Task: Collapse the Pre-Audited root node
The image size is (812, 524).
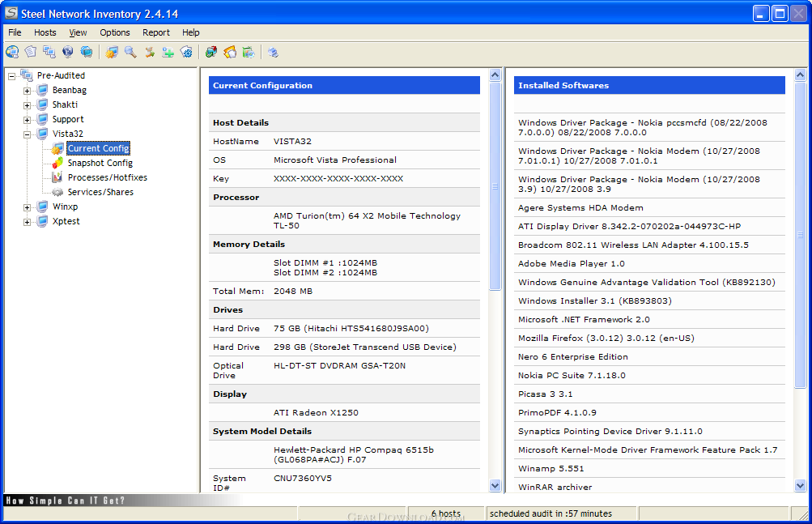Action: (x=11, y=76)
